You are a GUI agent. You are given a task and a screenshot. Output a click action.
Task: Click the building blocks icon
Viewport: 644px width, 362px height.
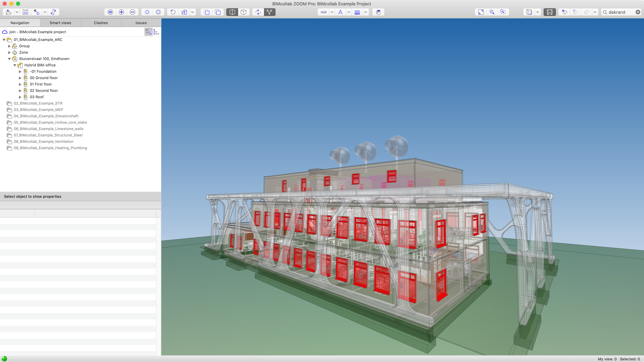click(x=184, y=12)
